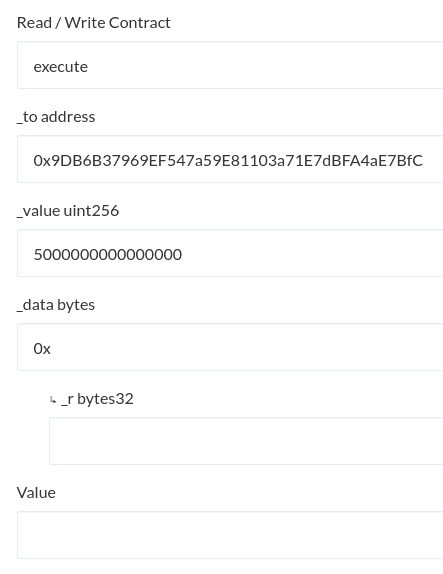Click the word Read in the title
Viewport: 443px width, 574px height.
click(34, 23)
